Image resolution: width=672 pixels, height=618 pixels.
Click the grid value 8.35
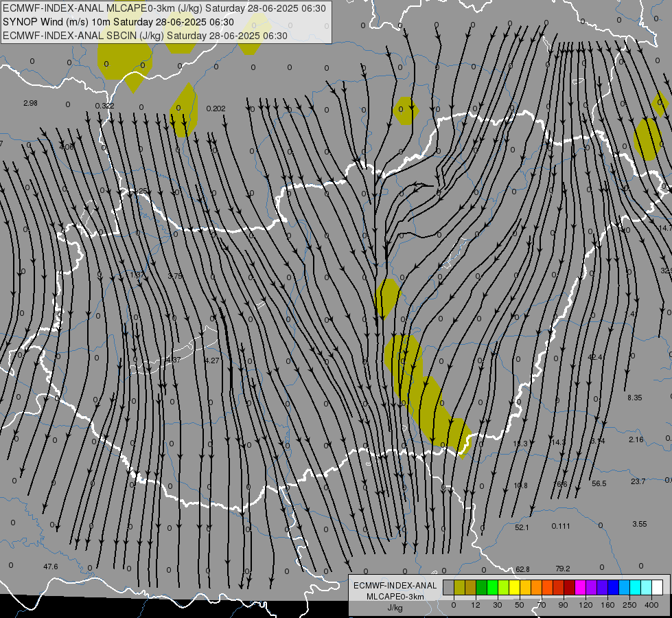tap(635, 398)
